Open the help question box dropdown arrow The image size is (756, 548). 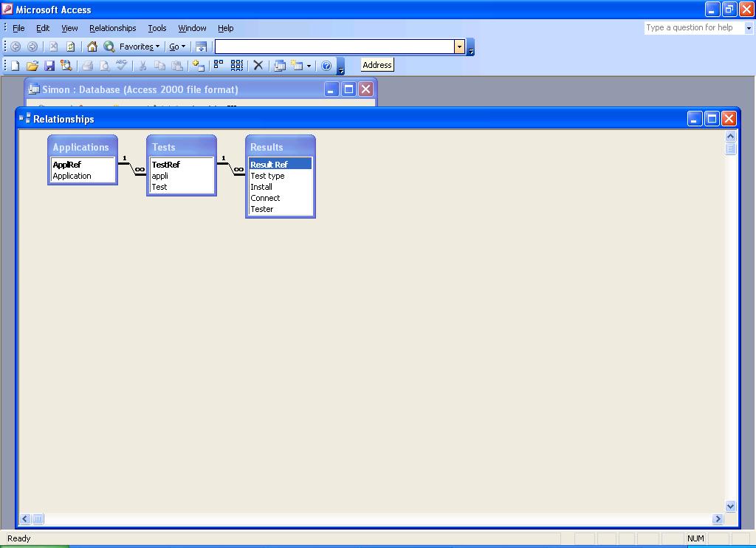click(749, 28)
